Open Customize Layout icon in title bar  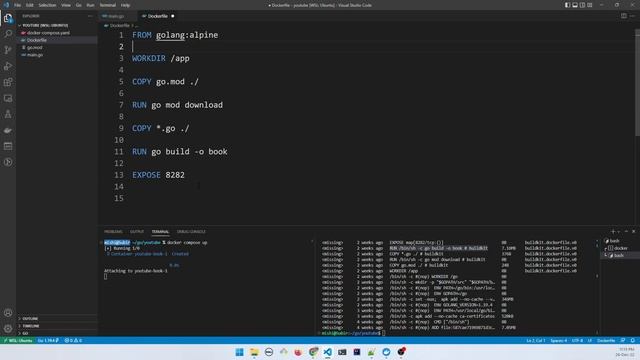point(590,5)
